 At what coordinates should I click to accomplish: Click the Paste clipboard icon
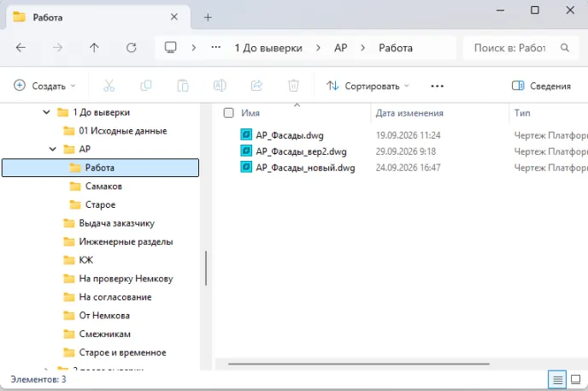183,86
